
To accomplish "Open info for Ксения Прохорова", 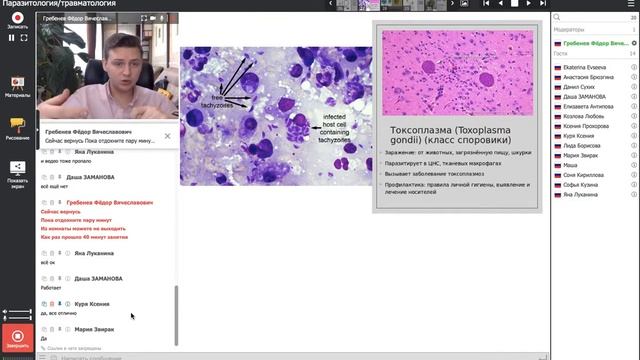I will [x=634, y=126].
